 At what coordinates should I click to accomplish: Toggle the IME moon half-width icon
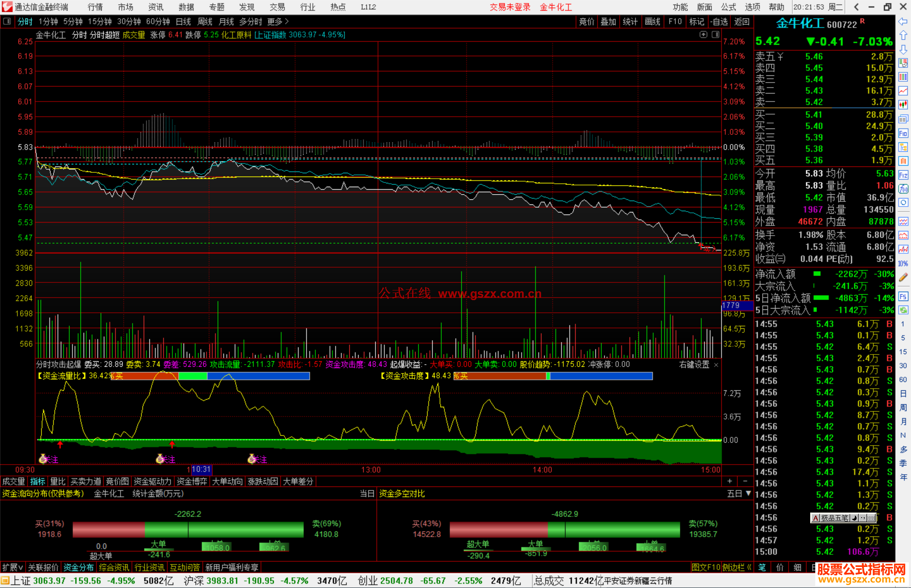pos(854,518)
